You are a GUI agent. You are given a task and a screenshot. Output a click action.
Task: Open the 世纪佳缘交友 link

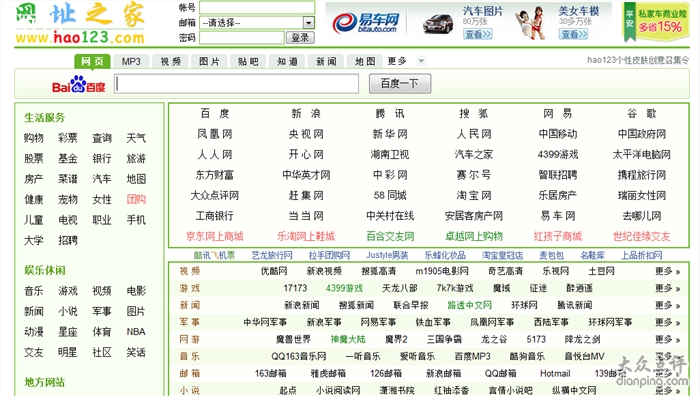click(x=642, y=236)
